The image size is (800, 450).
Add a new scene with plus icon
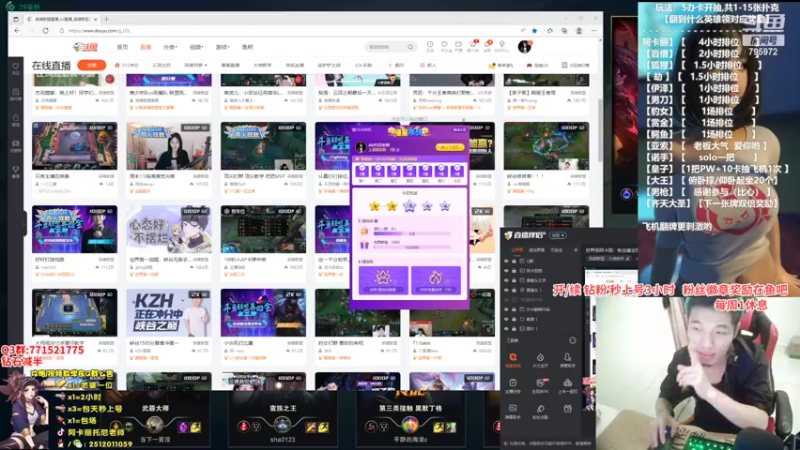pos(576,250)
